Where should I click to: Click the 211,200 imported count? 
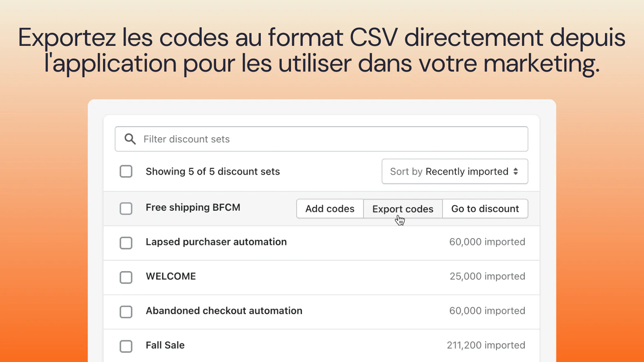(x=486, y=346)
